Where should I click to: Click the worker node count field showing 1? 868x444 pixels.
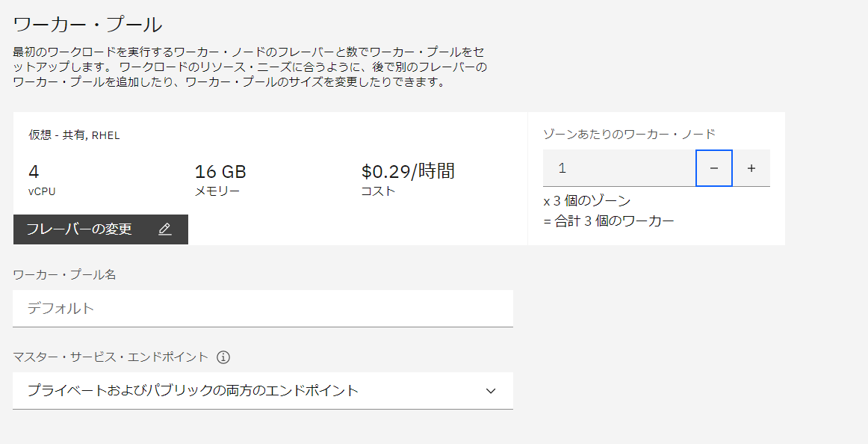click(620, 167)
